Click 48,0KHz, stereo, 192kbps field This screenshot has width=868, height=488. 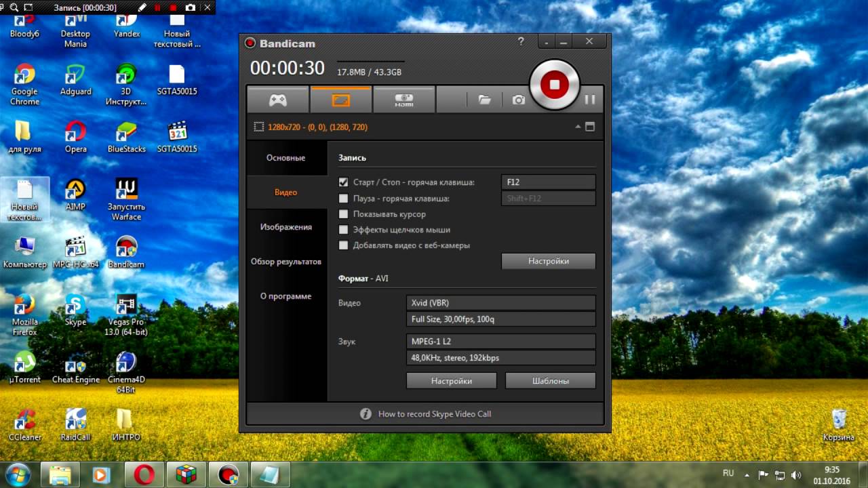coord(500,358)
